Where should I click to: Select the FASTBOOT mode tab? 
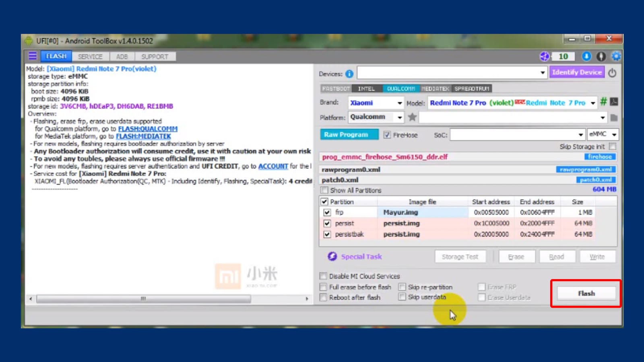coord(336,88)
